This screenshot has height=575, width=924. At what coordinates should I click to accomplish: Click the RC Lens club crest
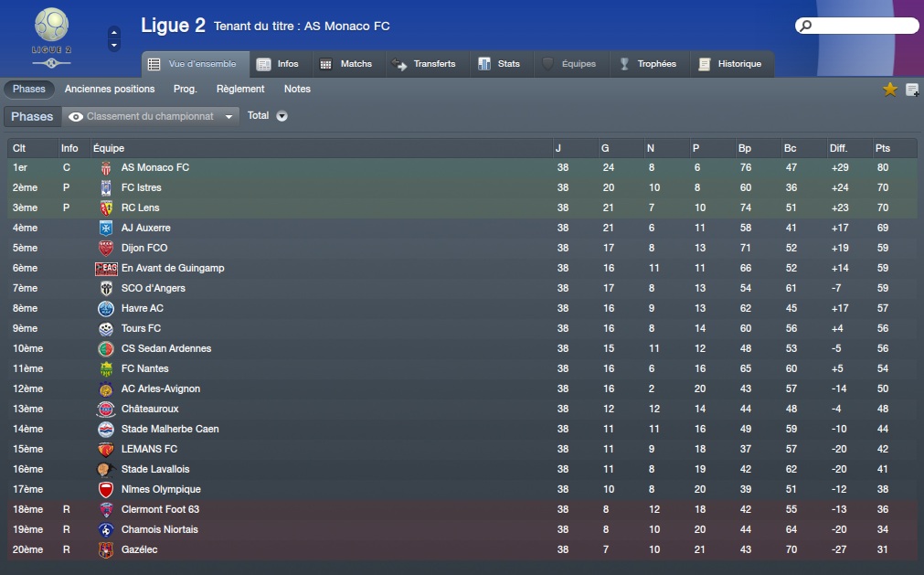[x=106, y=208]
